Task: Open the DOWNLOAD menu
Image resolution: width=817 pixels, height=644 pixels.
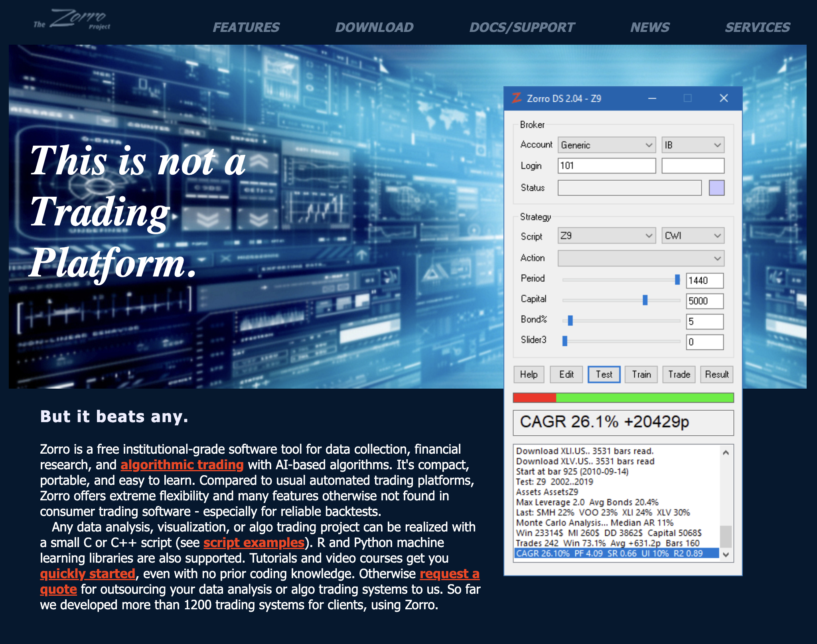Action: pos(374,27)
